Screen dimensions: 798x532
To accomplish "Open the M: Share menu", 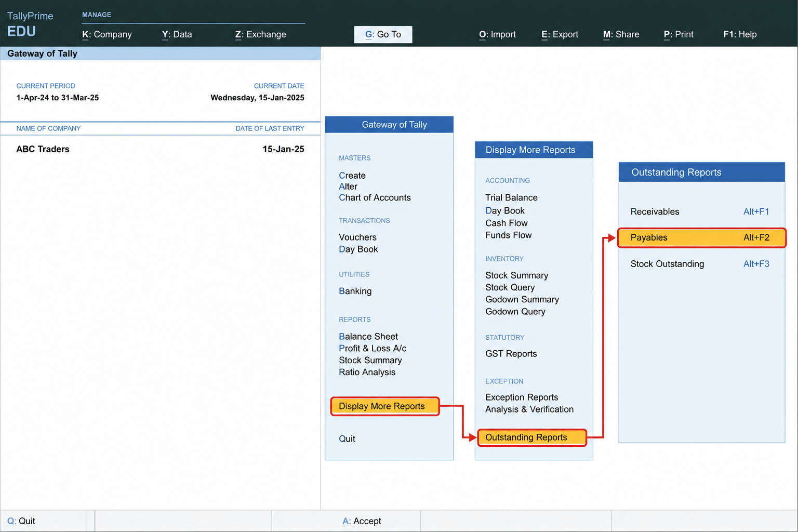I will tap(621, 34).
